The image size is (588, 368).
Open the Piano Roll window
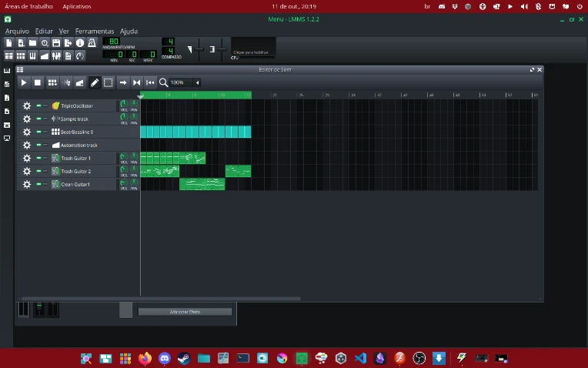pyautogui.click(x=32, y=56)
